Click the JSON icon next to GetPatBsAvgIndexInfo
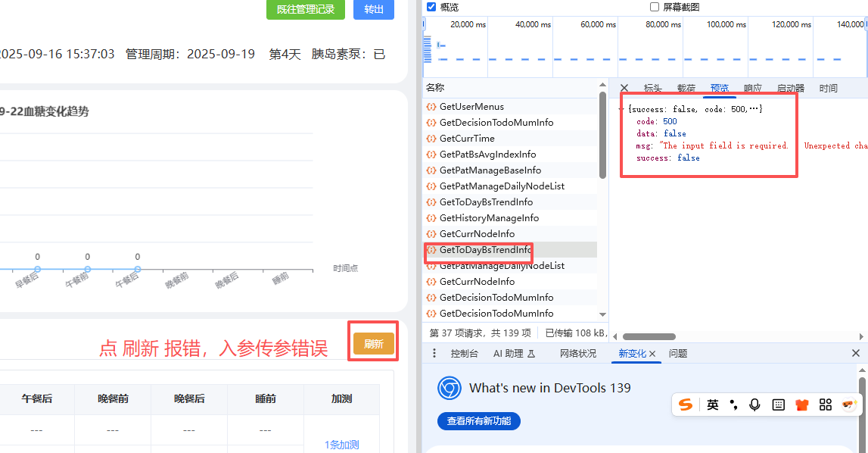 coord(431,154)
